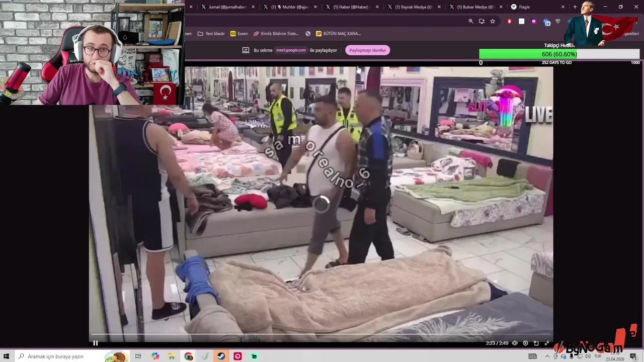Screen dimensions: 644x362
Task: Open Task View in taskbar
Action: pyautogui.click(x=138, y=356)
